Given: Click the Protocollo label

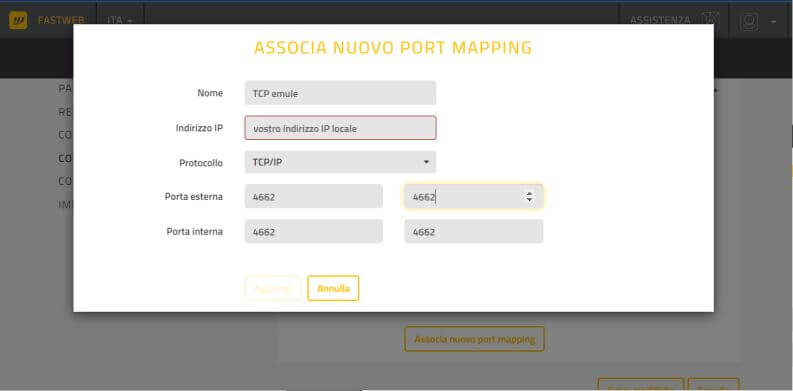Looking at the screenshot, I should [201, 163].
